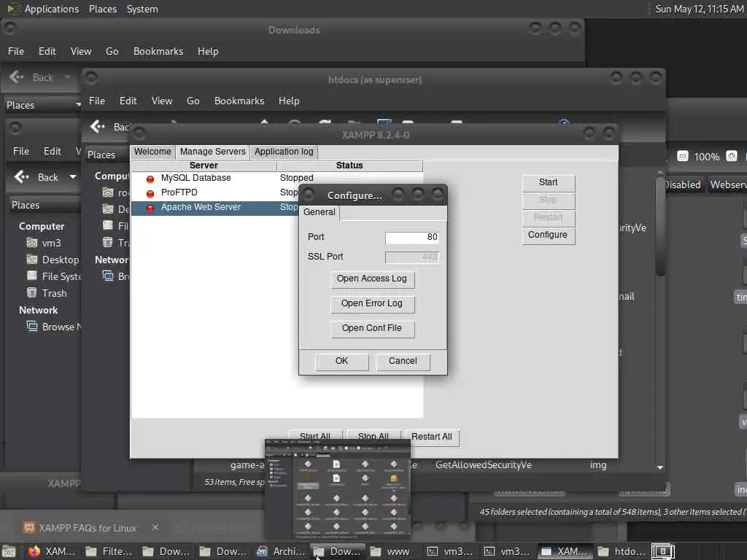Open Back history dropdown arrow
Screen dimensions: 747x560
point(73,177)
